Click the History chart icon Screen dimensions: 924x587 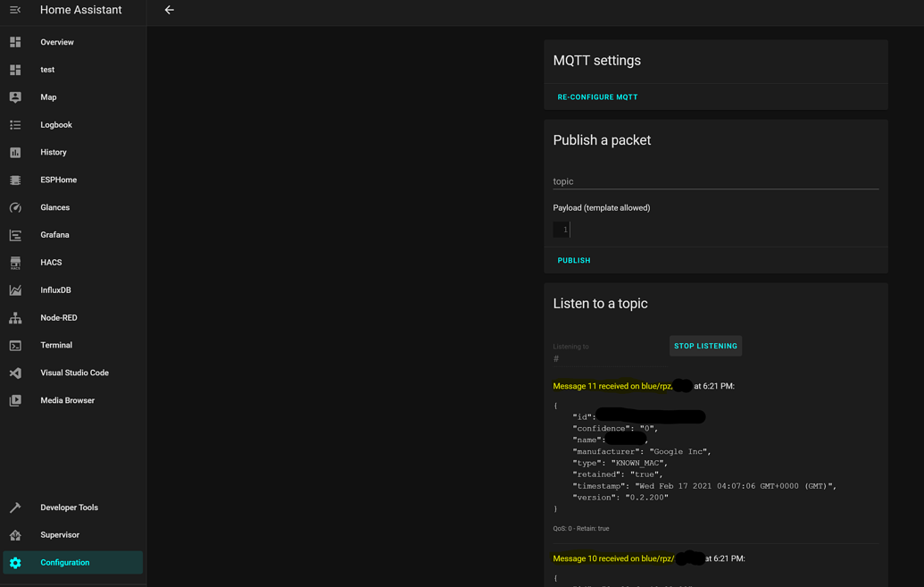pyautogui.click(x=15, y=152)
